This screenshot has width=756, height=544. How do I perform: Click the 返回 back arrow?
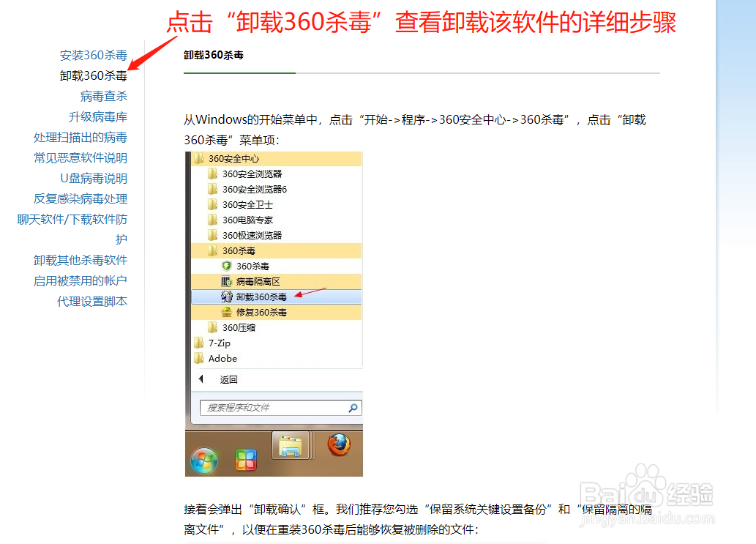(x=201, y=379)
